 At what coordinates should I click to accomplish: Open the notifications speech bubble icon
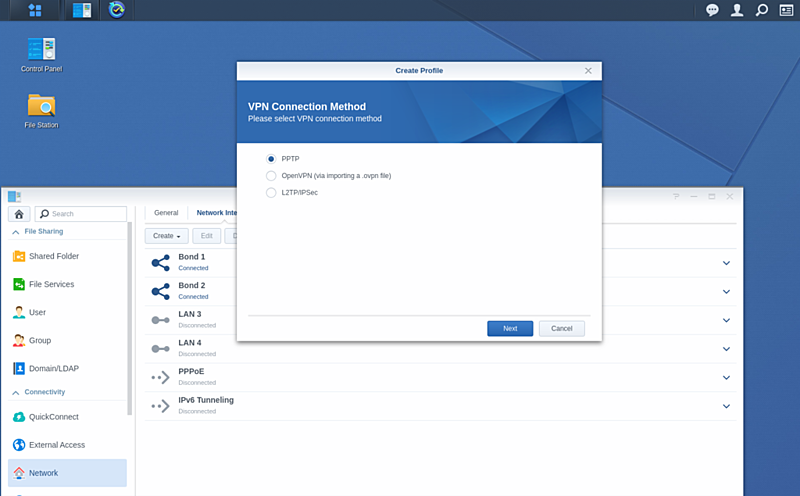(712, 10)
